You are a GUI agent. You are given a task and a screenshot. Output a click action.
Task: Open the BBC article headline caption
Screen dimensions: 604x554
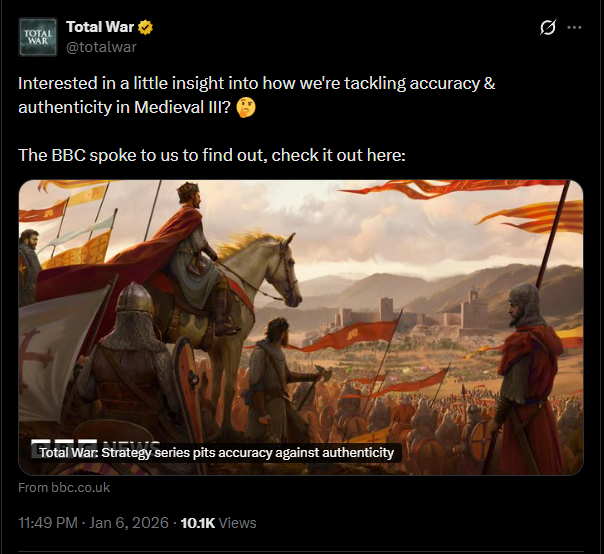[x=216, y=453]
